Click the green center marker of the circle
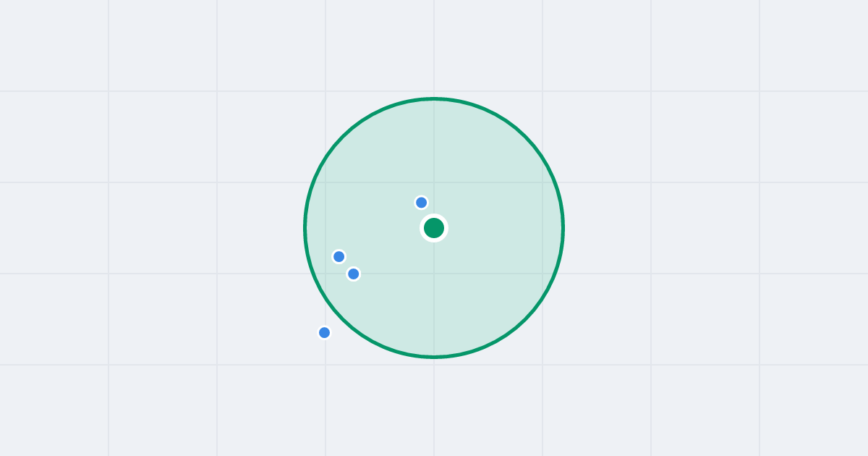The width and height of the screenshot is (868, 456). (x=434, y=228)
